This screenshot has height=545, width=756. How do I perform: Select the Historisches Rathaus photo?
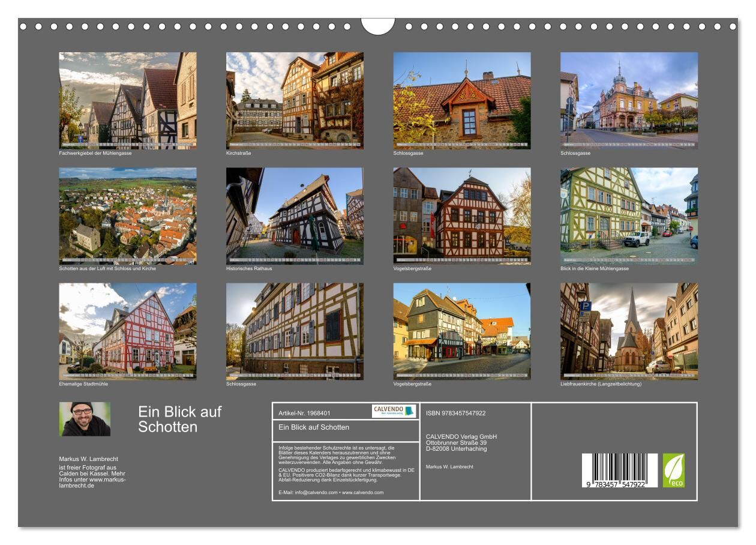point(295,216)
